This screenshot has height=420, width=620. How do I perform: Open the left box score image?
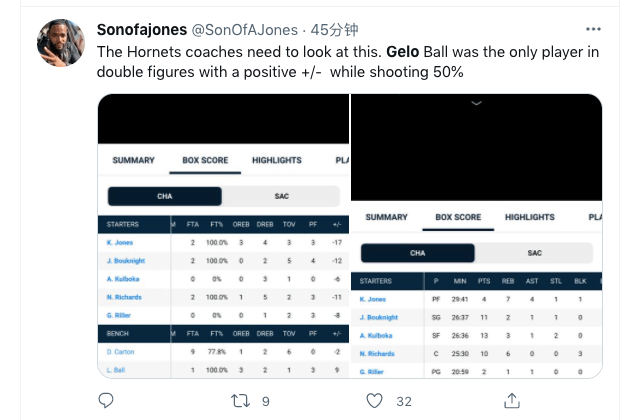point(223,236)
